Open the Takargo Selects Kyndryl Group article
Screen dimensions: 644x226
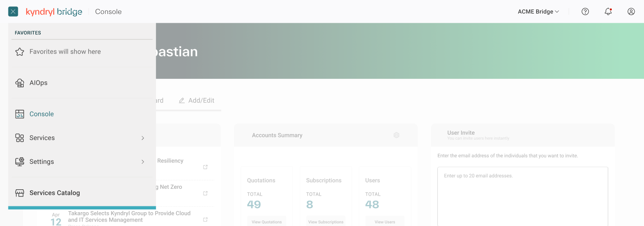point(129,217)
